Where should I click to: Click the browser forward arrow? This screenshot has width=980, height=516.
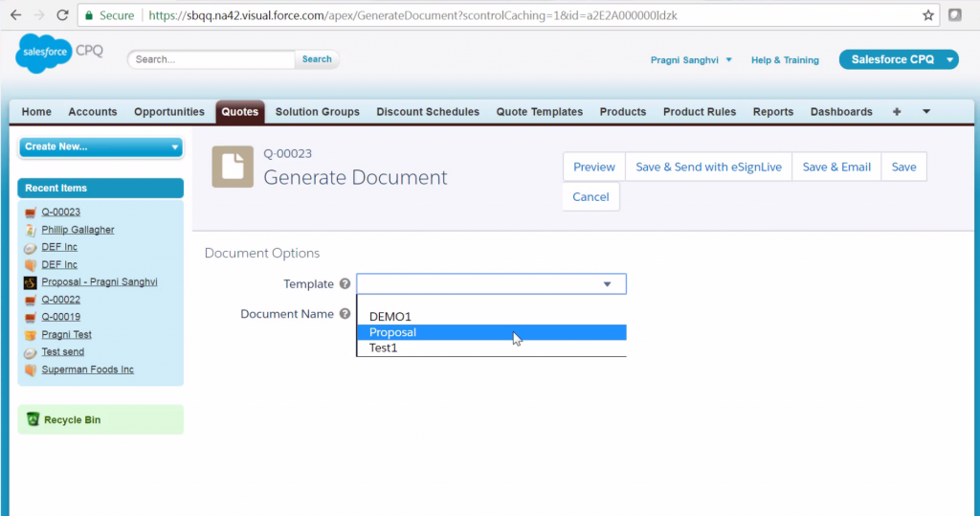click(x=38, y=15)
